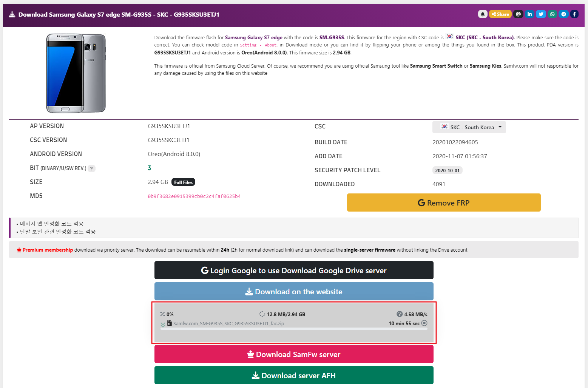Share on Telegram icon
This screenshot has width=588, height=388.
point(563,14)
